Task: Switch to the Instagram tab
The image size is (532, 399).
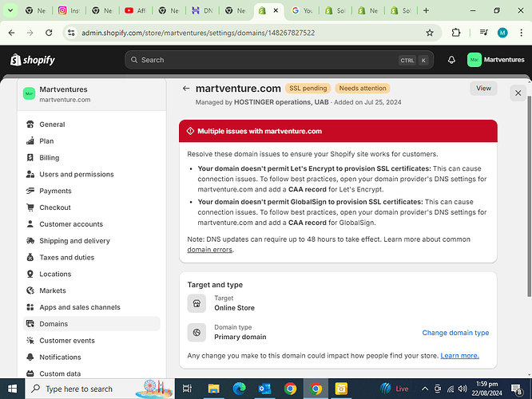Action: pyautogui.click(x=69, y=10)
